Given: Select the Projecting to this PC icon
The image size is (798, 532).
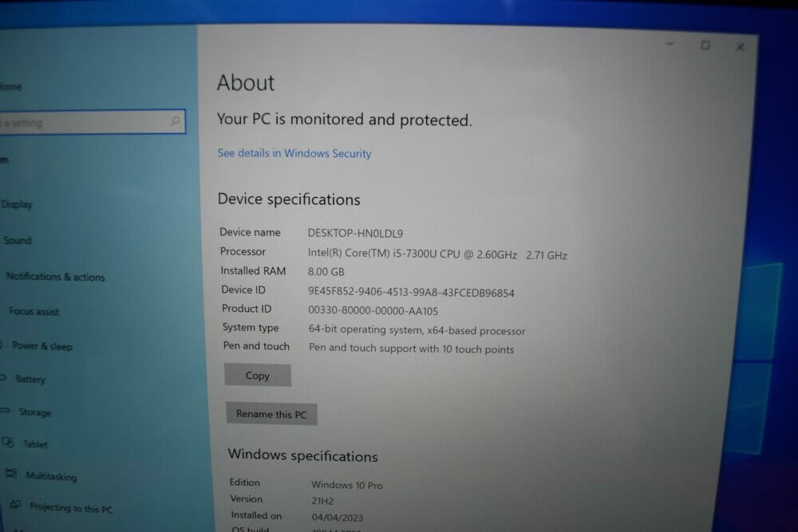Looking at the screenshot, I should pyautogui.click(x=16, y=505).
